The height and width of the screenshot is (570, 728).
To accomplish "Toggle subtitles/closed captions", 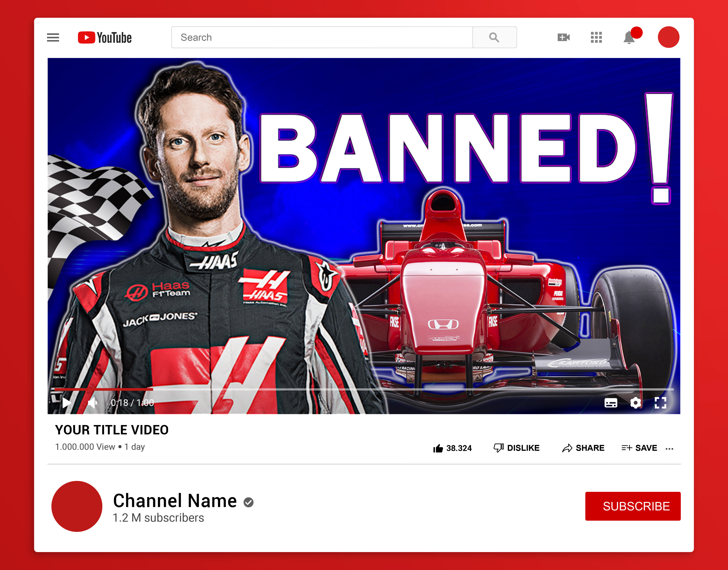I will [611, 403].
